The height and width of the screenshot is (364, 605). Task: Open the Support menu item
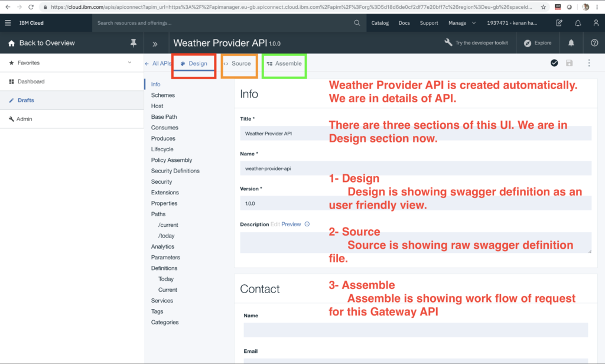tap(429, 23)
